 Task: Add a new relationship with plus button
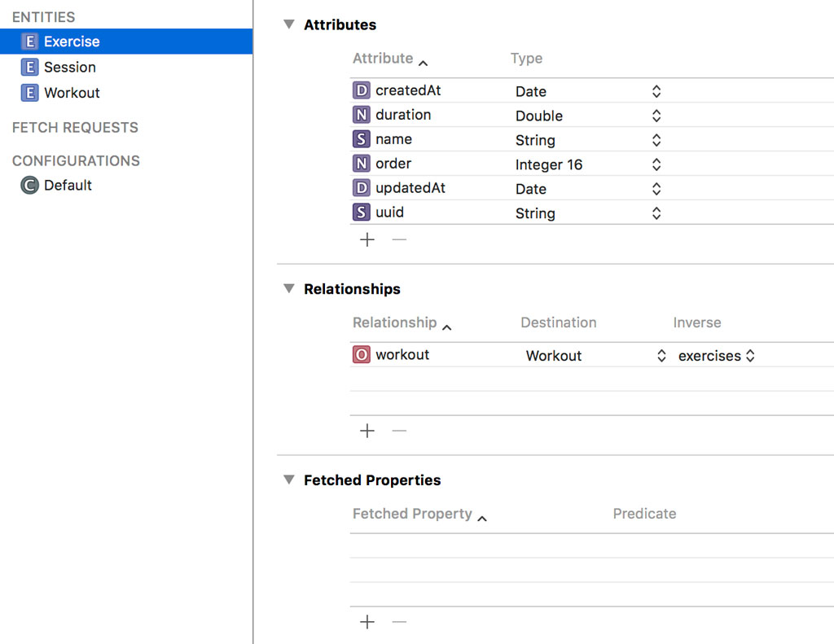click(367, 432)
